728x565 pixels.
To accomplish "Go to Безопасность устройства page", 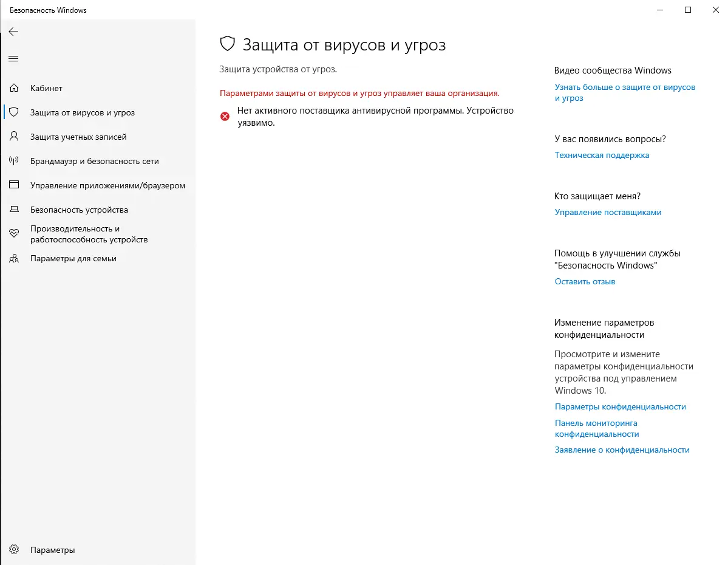I will tap(79, 210).
